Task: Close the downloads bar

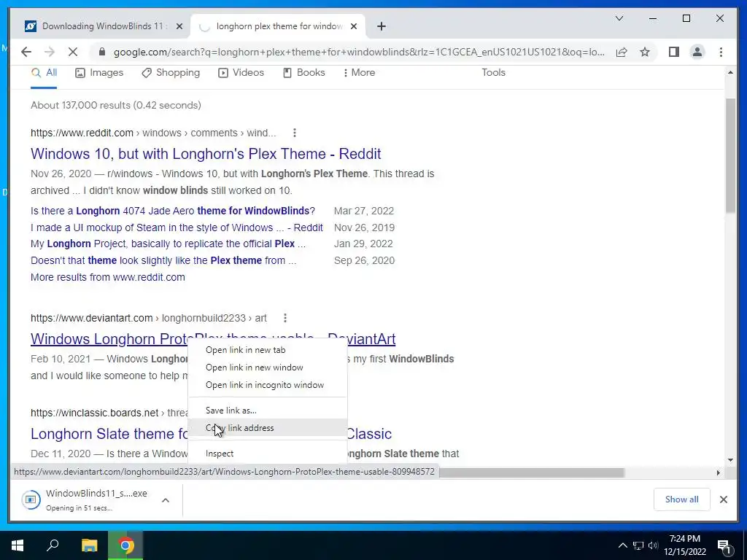Action: tap(723, 499)
